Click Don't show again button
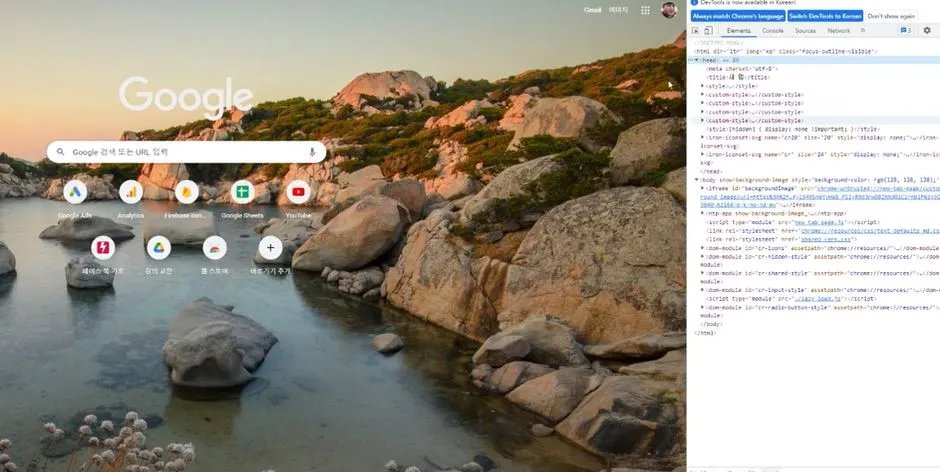Viewport: 940px width, 472px height. tap(891, 16)
